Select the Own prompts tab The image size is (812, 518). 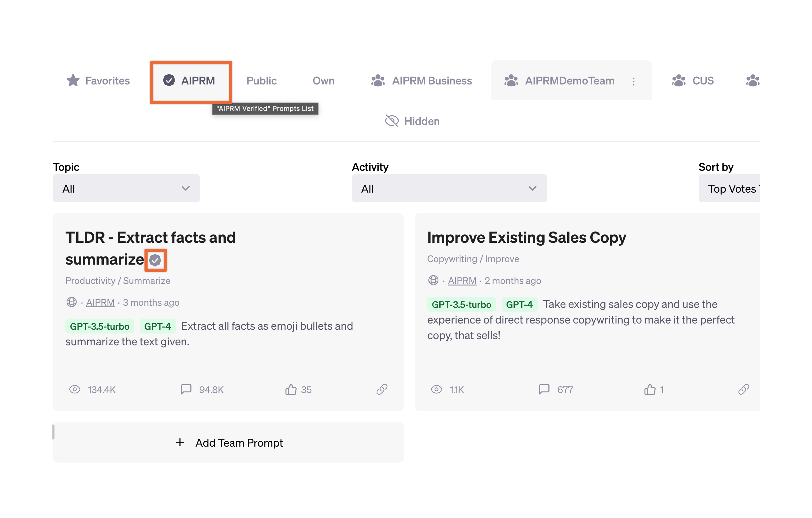[x=323, y=79]
